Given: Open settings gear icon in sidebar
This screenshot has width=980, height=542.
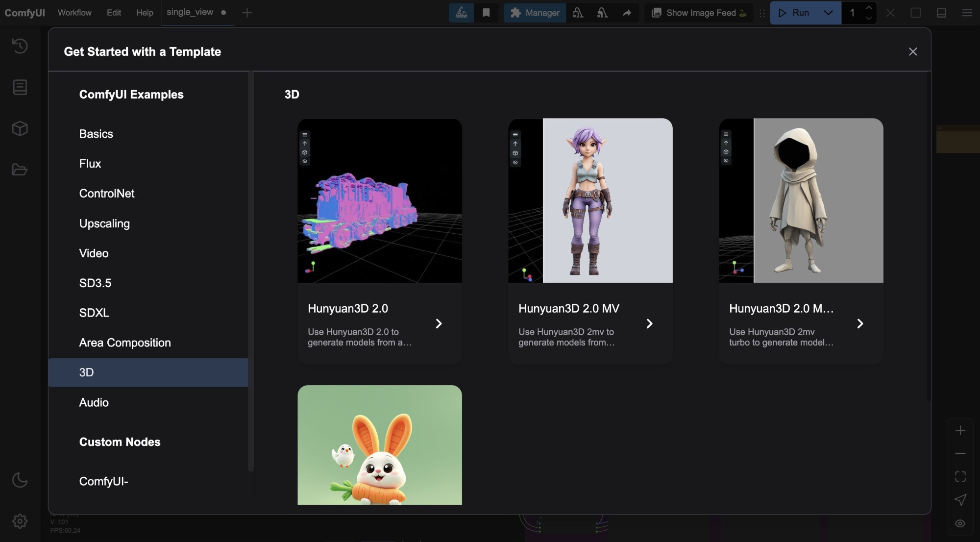Looking at the screenshot, I should [20, 521].
